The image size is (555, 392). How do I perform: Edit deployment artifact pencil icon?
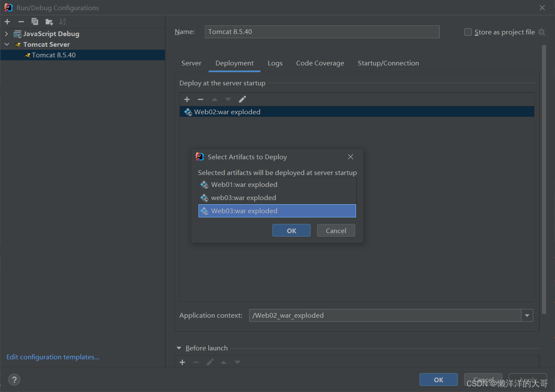point(242,99)
